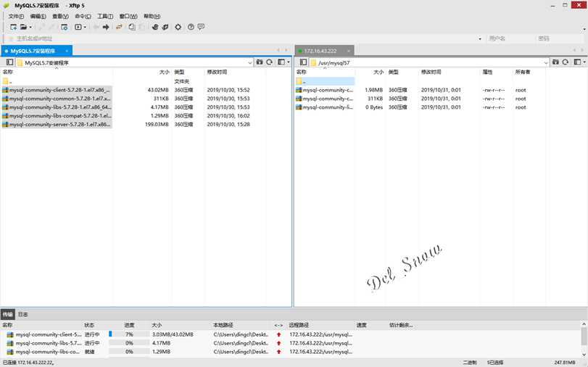This screenshot has width=588, height=367.
Task: Open local pane view layout dropdown arrow
Action: (289, 62)
